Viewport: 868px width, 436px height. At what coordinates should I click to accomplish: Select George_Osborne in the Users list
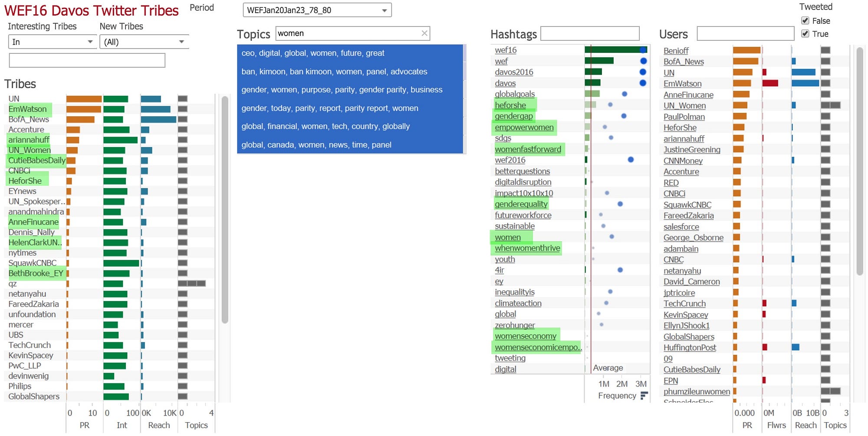pos(694,238)
